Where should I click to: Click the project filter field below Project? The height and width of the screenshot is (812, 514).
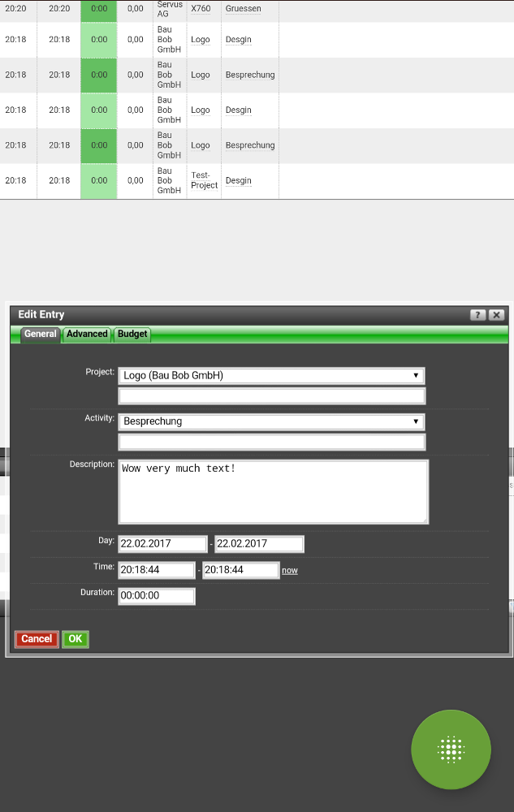pos(271,396)
